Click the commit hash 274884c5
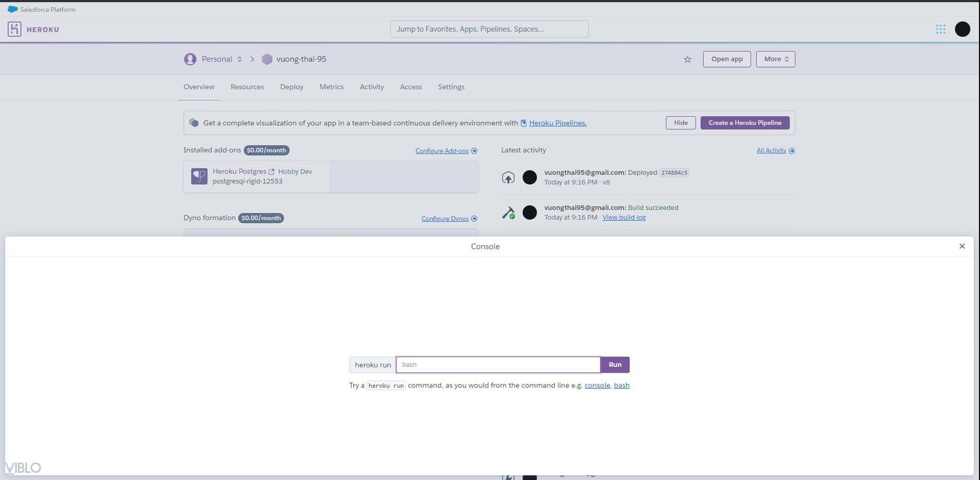This screenshot has height=480, width=980. [674, 173]
